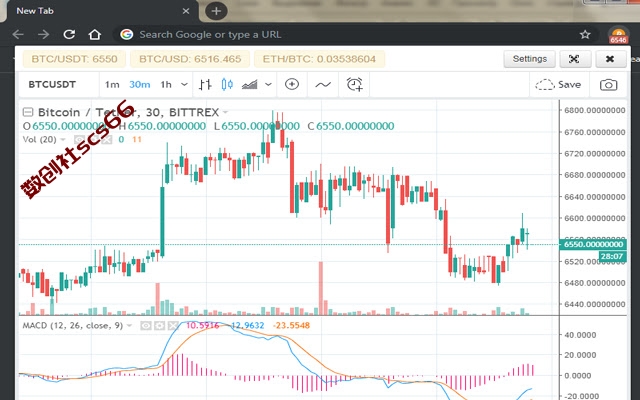Open a new browser tab with plus
The image size is (640, 400).
click(216, 11)
